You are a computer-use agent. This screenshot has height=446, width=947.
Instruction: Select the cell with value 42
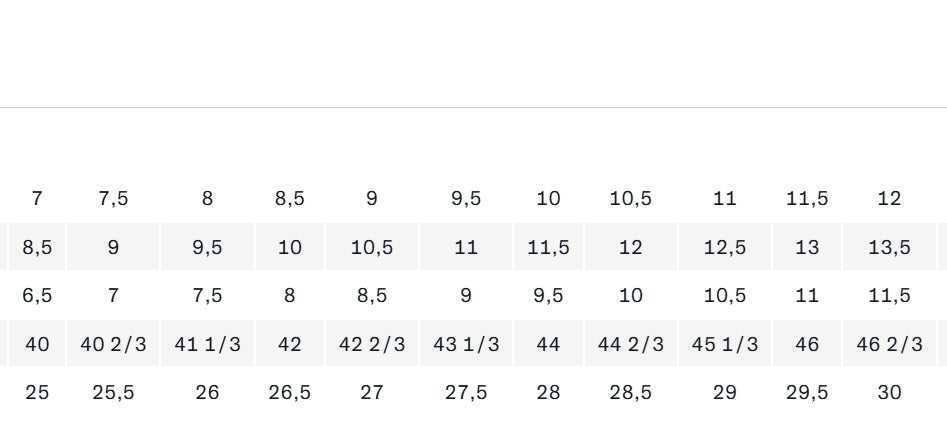coord(290,344)
